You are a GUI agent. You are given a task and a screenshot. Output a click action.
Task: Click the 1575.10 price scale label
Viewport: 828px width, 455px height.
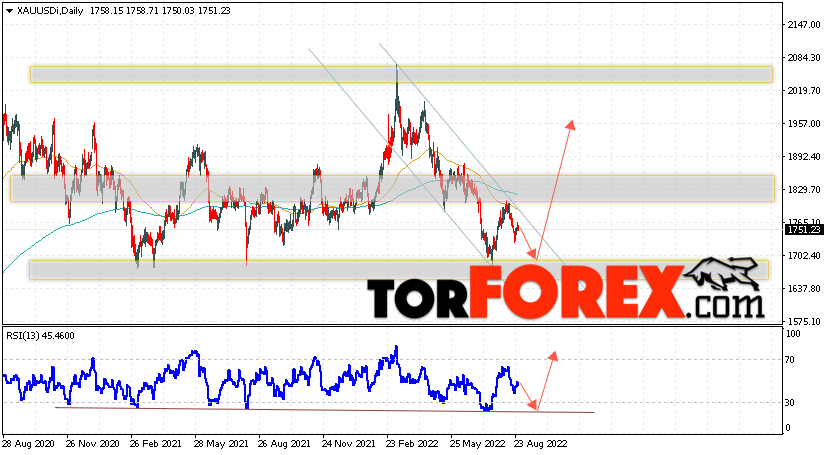[805, 321]
